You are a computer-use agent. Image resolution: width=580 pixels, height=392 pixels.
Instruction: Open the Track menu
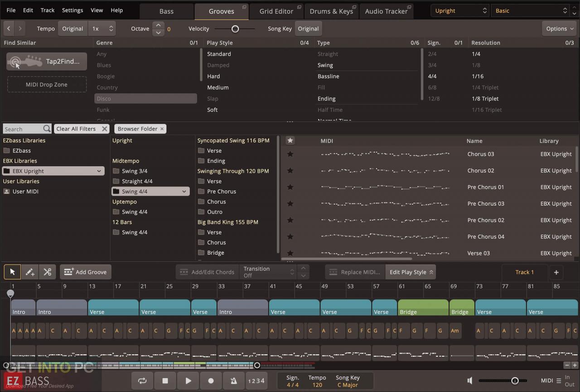pos(47,10)
